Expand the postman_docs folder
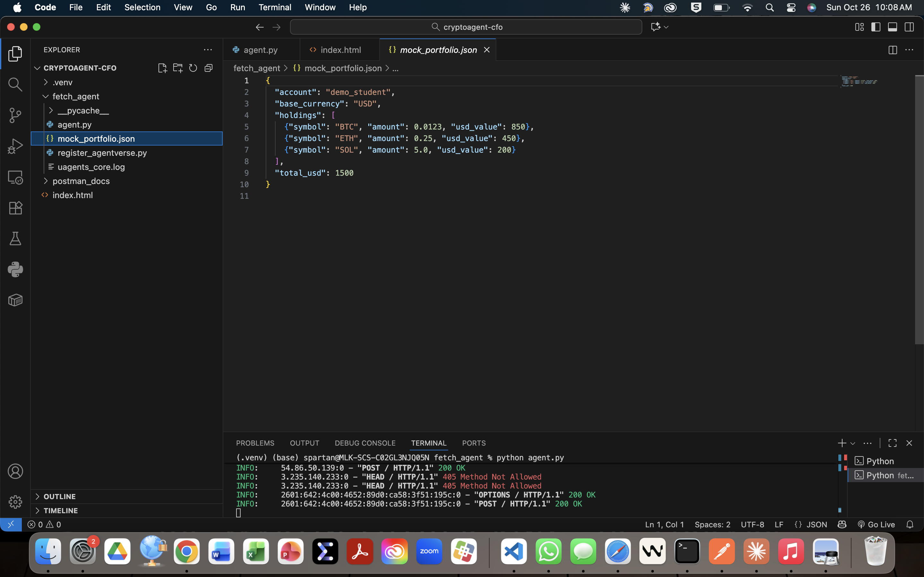 coord(81,181)
